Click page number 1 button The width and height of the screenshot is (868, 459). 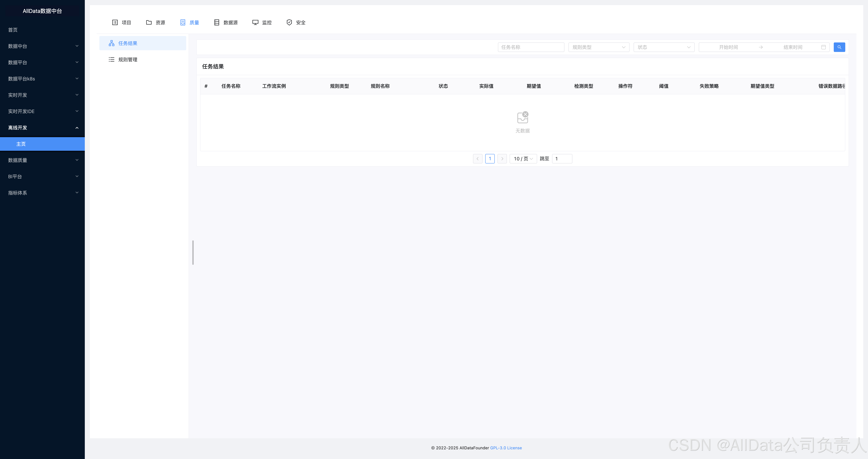tap(490, 159)
